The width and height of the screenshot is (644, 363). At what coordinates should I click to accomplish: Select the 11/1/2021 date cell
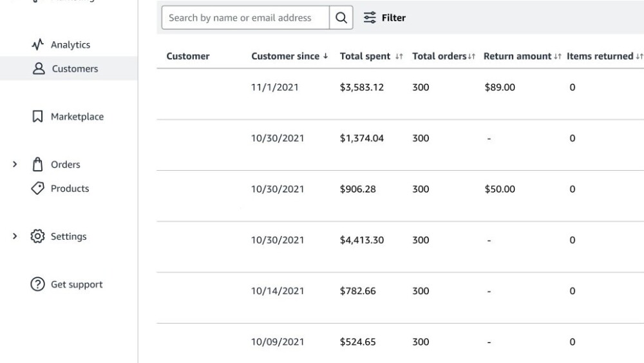[275, 87]
